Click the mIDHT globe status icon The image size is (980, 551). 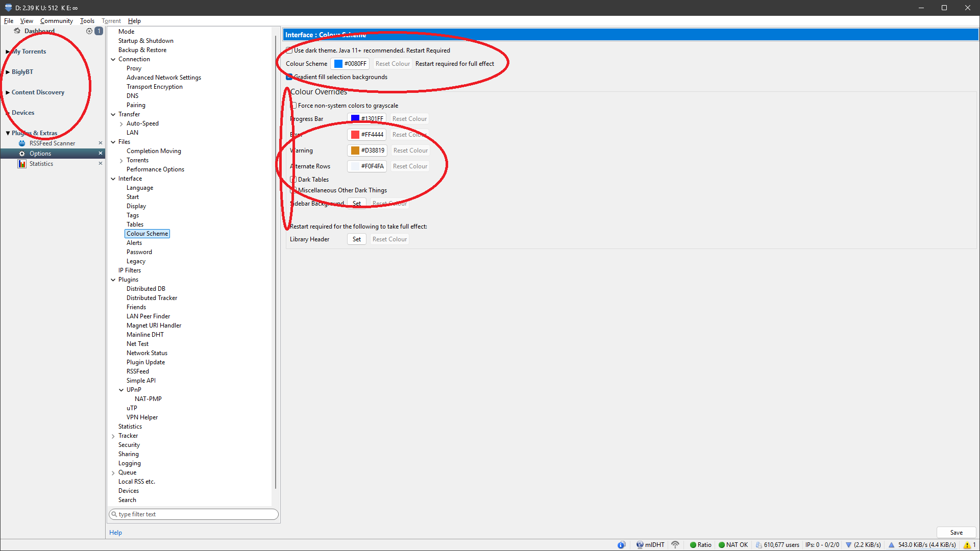[x=640, y=545]
